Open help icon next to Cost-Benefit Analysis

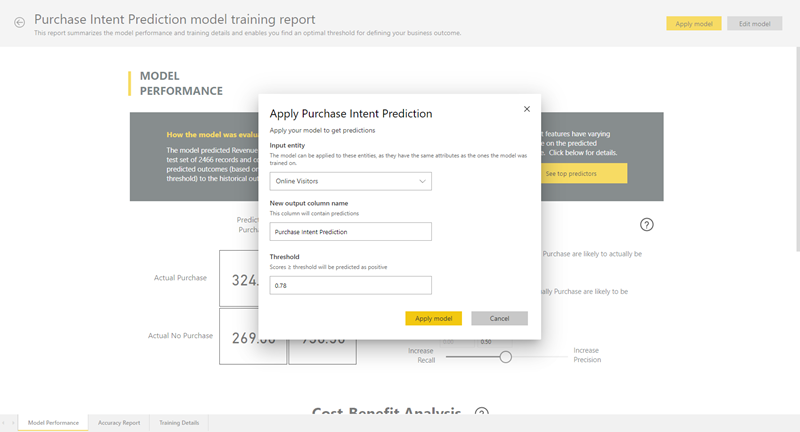(481, 413)
